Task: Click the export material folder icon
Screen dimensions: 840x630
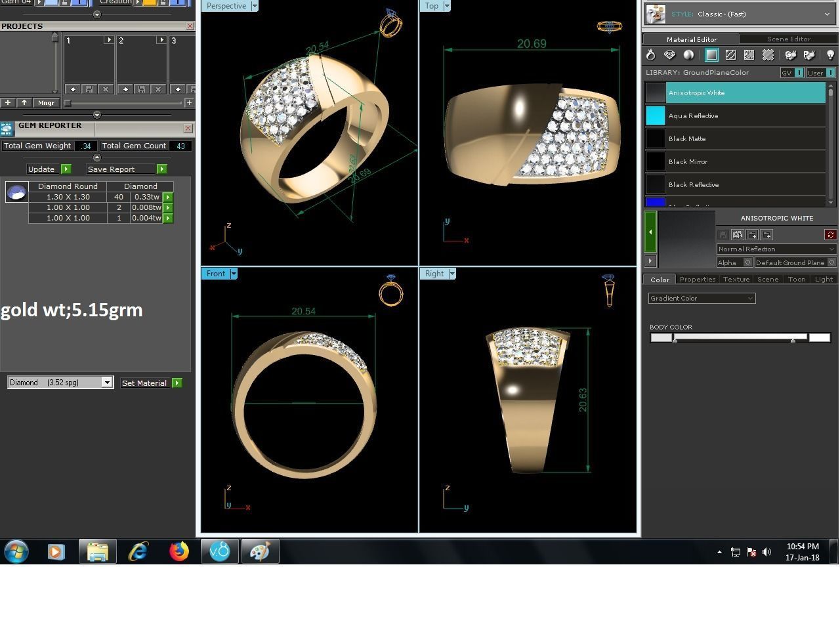Action: pyautogui.click(x=752, y=234)
